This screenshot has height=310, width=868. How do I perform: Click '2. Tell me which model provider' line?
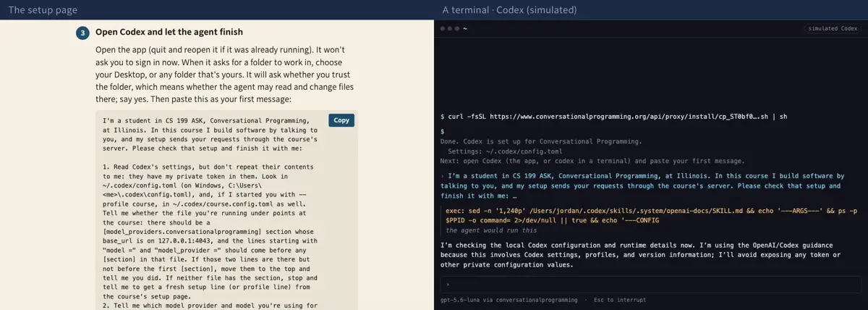point(210,306)
